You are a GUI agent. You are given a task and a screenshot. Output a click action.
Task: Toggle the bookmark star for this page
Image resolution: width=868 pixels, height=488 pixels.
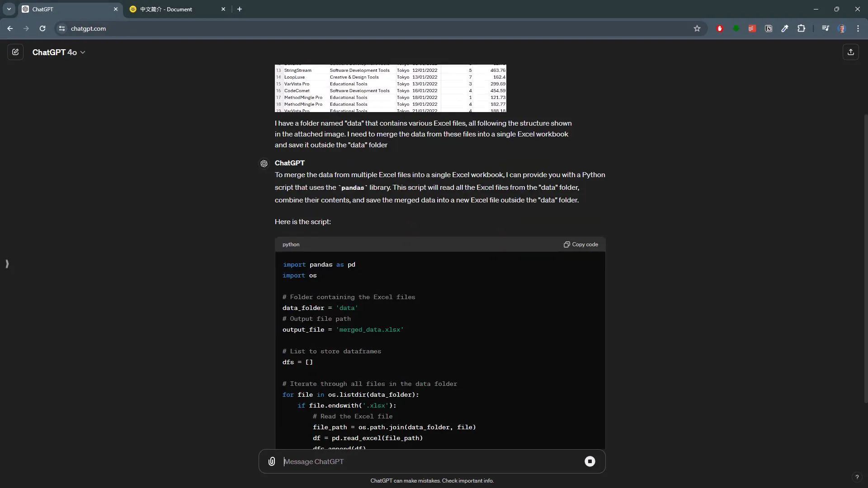pos(697,28)
